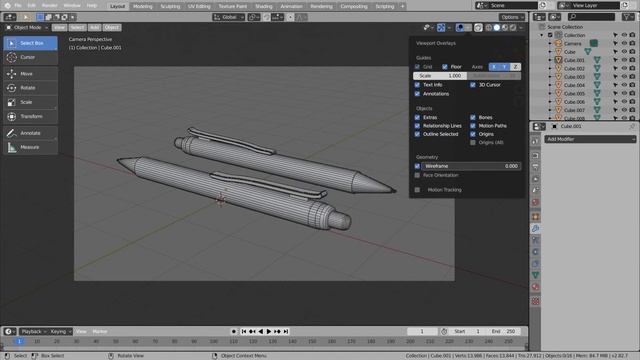Toggle X-ray display in viewport header

[478, 27]
